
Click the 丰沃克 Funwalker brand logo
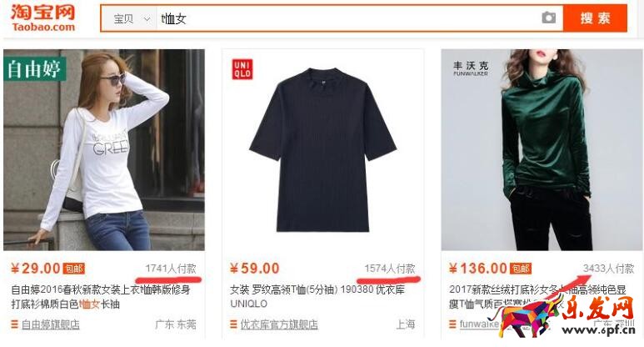click(471, 68)
